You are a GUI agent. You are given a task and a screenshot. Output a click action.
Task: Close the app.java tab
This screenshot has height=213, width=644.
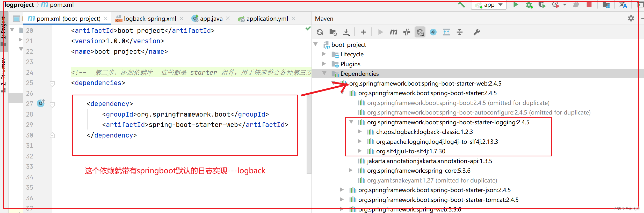tap(228, 18)
